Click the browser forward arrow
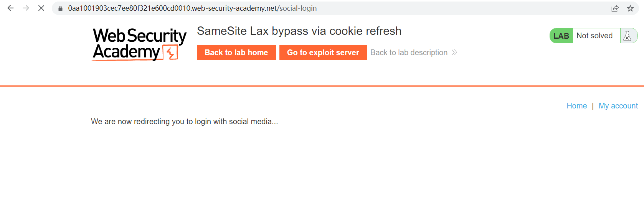The width and height of the screenshot is (644, 200). pos(26,8)
